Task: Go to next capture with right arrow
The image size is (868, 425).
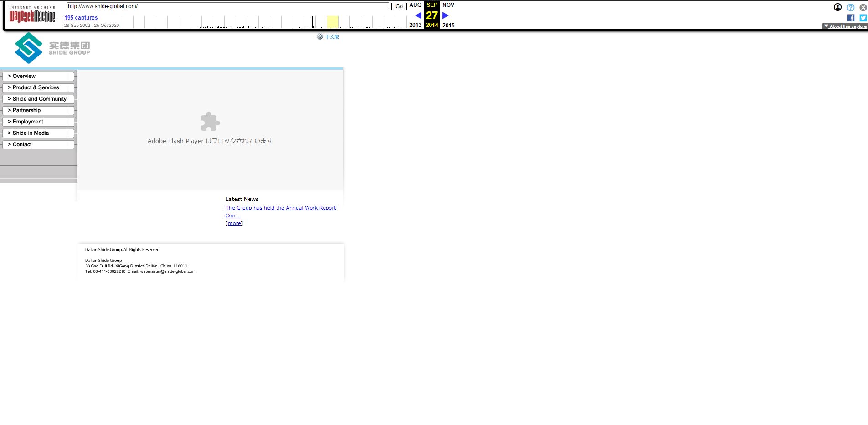Action: (x=446, y=15)
